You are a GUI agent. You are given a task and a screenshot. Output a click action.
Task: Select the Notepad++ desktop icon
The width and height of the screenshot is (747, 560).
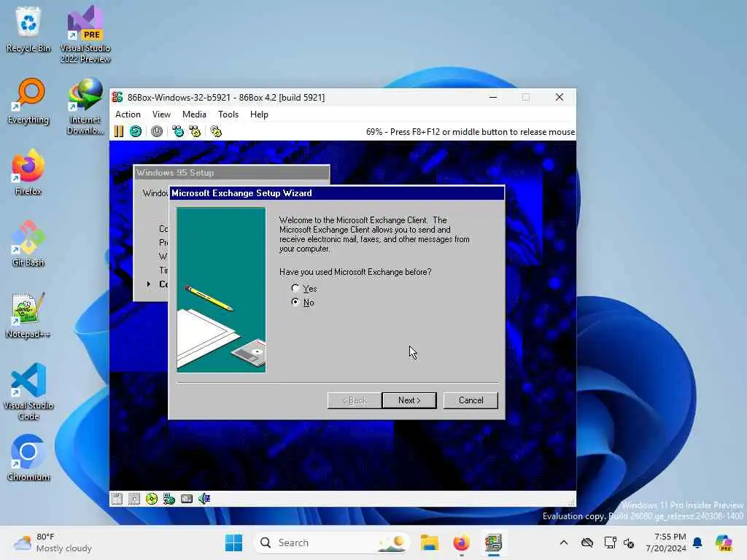point(28,315)
